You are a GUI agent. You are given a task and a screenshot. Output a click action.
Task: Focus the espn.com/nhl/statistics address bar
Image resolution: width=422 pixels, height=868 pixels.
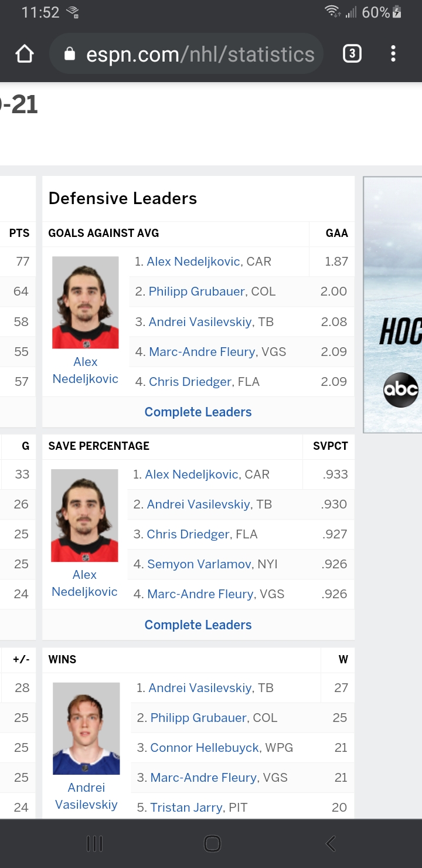point(186,54)
